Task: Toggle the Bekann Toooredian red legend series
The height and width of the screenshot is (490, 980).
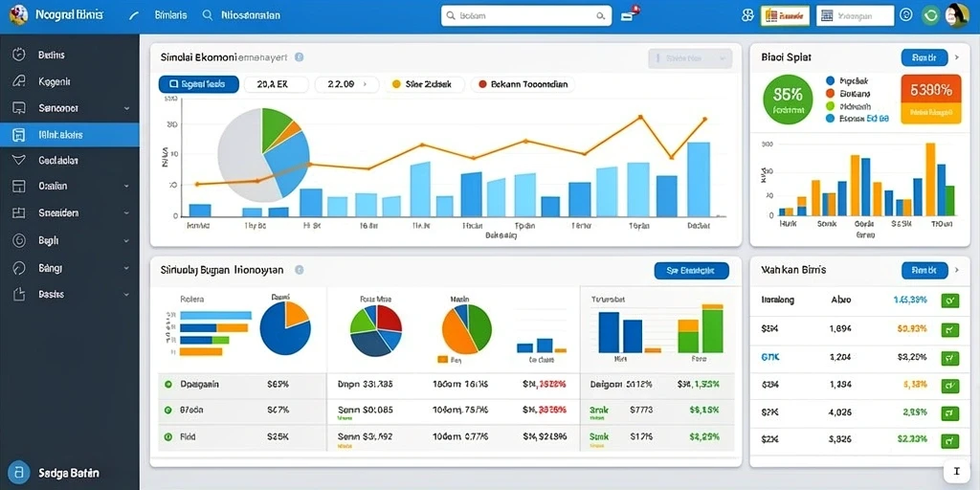Action: tap(523, 84)
